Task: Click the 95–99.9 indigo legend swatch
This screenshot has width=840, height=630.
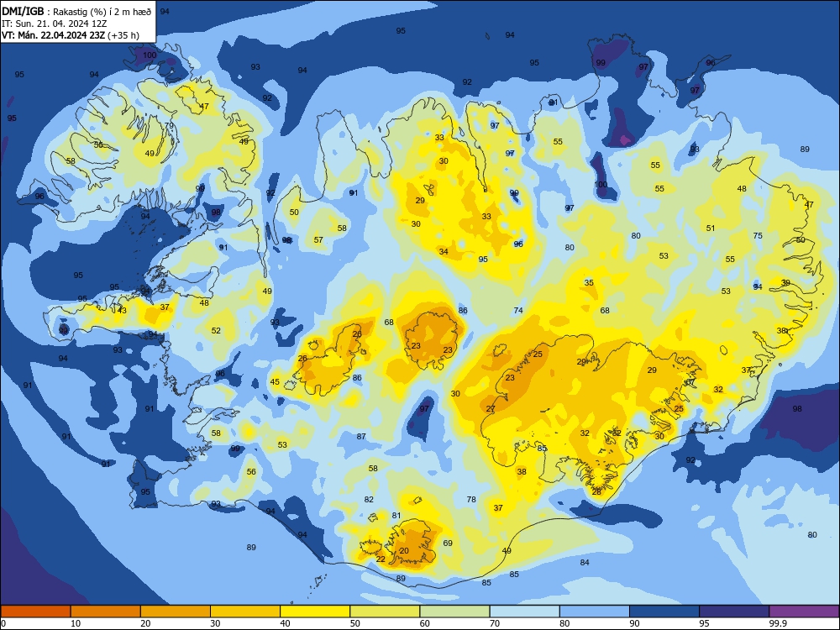Action: 734,612
